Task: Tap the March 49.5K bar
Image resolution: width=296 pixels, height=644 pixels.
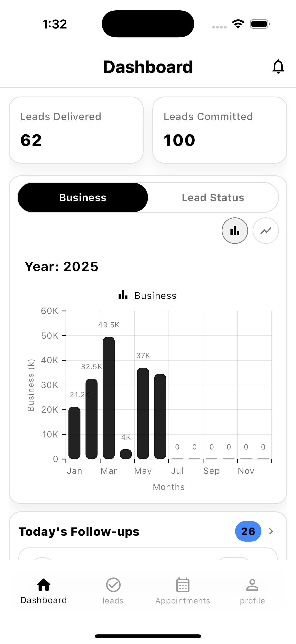Action: pyautogui.click(x=109, y=397)
